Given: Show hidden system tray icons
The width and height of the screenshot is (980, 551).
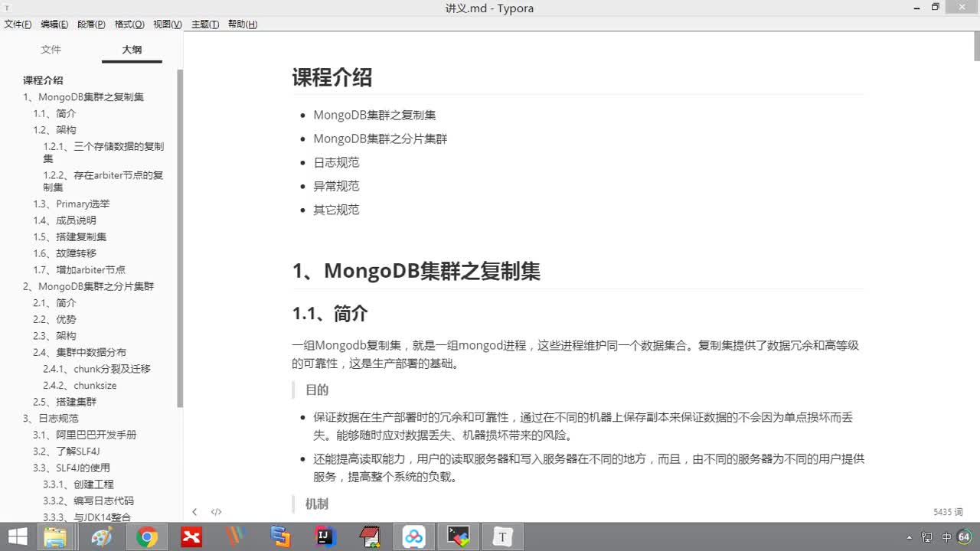Looking at the screenshot, I should click(x=910, y=537).
